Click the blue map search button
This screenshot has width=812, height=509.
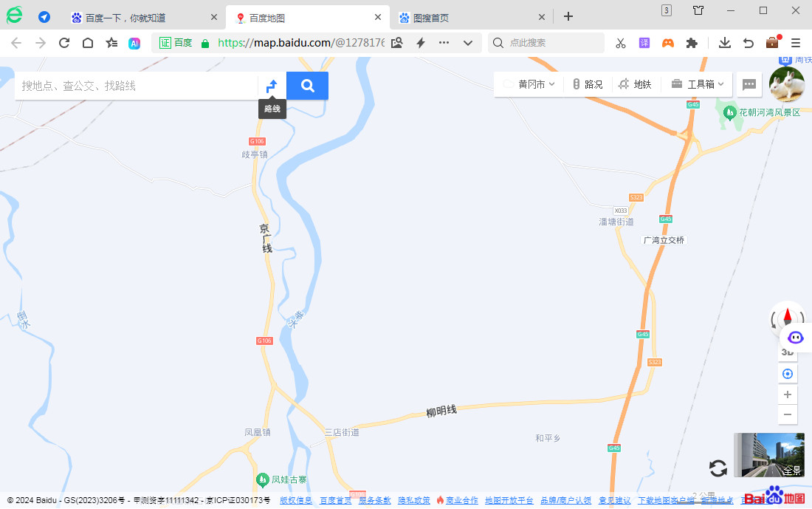point(307,86)
